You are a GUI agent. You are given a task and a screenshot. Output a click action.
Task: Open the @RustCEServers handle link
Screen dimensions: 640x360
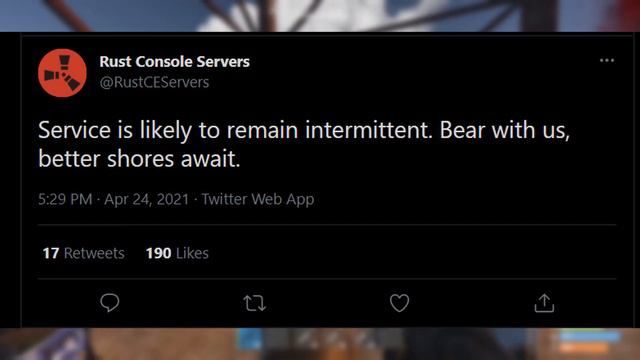[x=154, y=82]
